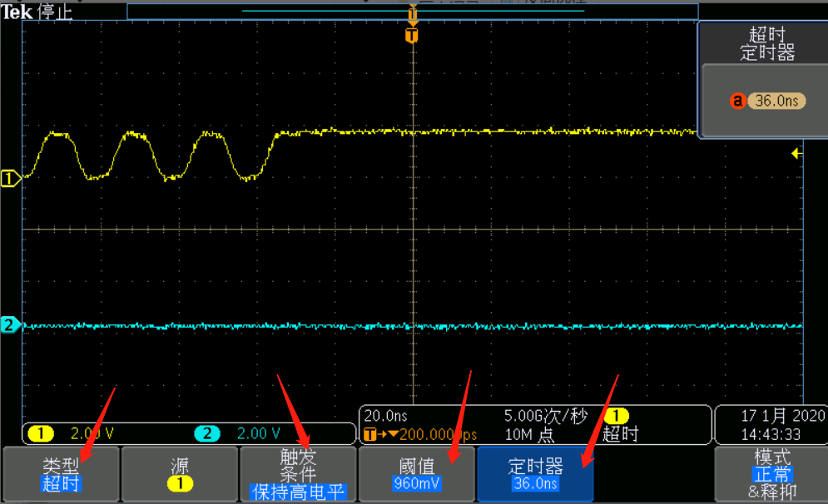The height and width of the screenshot is (504, 828).
Task: Click the 超时定时器 side menu title
Action: coord(767,44)
